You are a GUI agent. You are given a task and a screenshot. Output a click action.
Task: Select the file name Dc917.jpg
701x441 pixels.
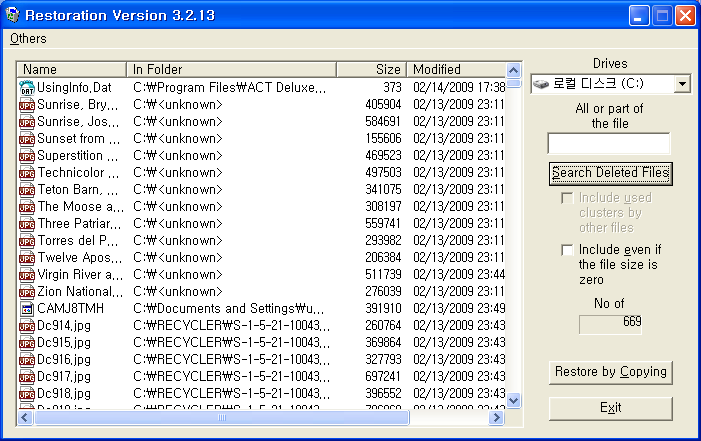coord(64,377)
